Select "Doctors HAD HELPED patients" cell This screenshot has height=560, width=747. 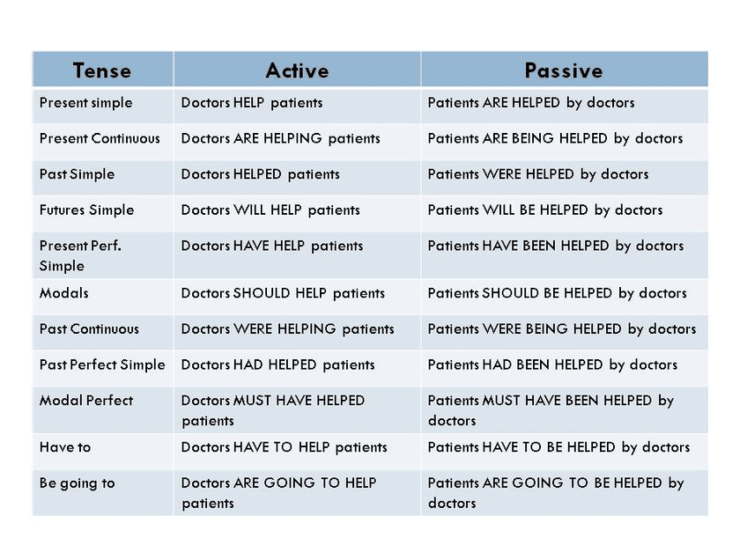pyautogui.click(x=278, y=365)
